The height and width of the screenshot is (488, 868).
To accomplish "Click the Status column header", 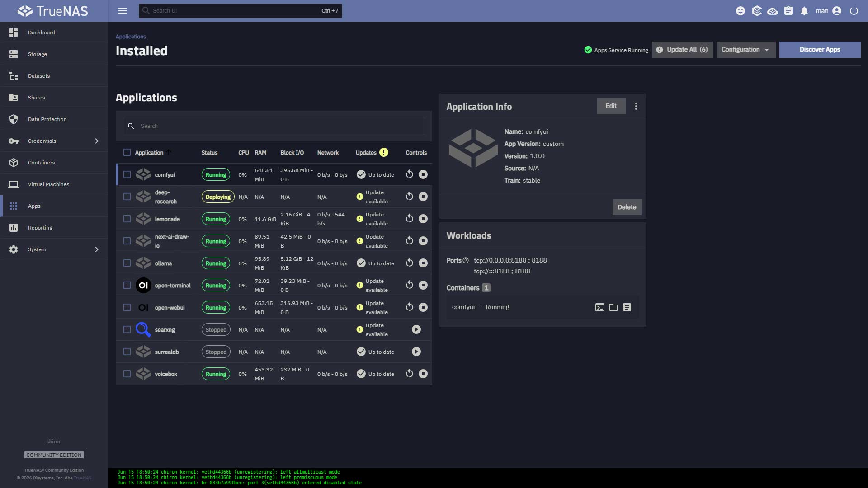I will 209,153.
